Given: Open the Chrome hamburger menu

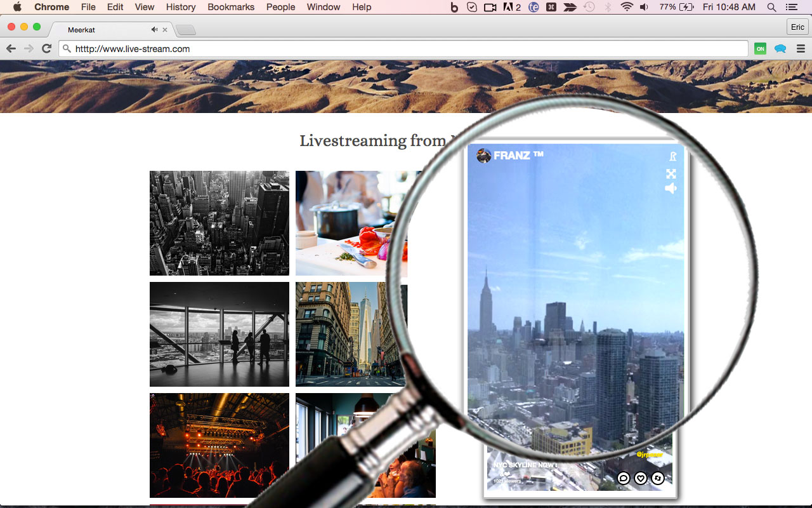Looking at the screenshot, I should point(801,49).
